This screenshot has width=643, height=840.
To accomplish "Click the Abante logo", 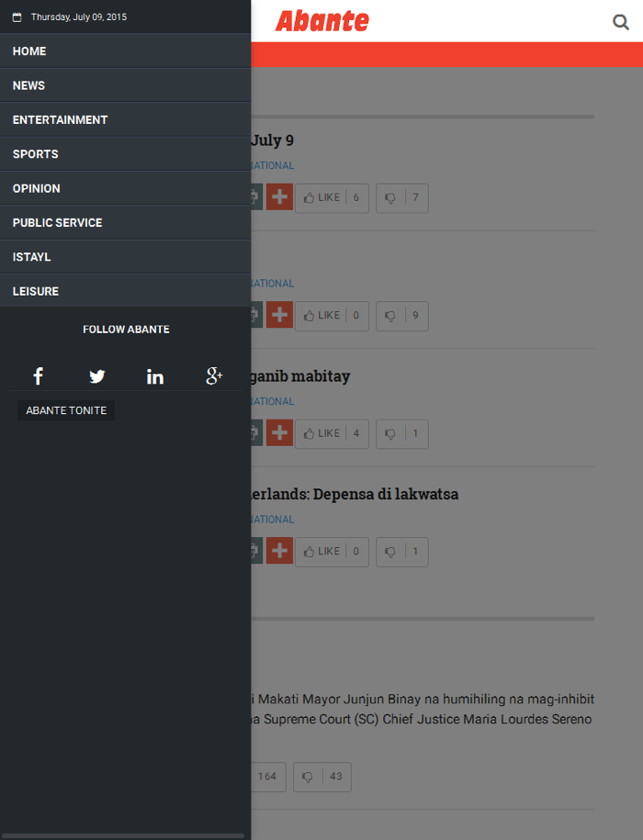I will click(x=322, y=21).
